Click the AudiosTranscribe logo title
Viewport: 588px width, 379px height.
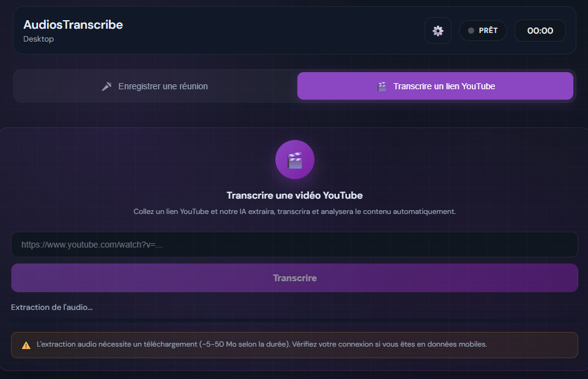73,24
